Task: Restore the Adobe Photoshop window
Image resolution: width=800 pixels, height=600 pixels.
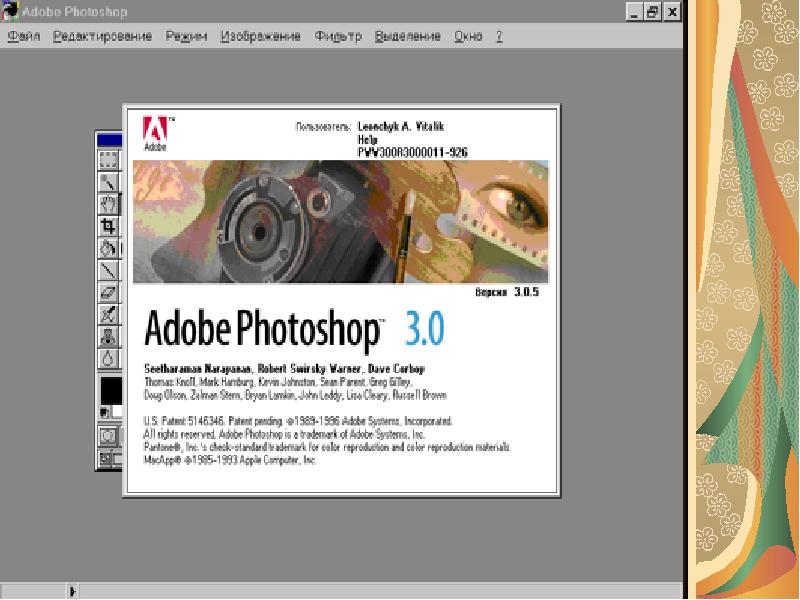Action: [652, 12]
